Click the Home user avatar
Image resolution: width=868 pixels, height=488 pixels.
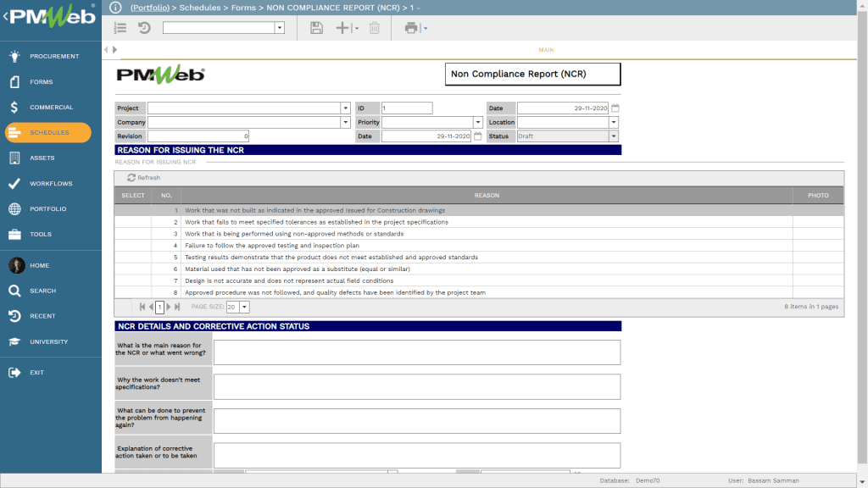point(17,265)
